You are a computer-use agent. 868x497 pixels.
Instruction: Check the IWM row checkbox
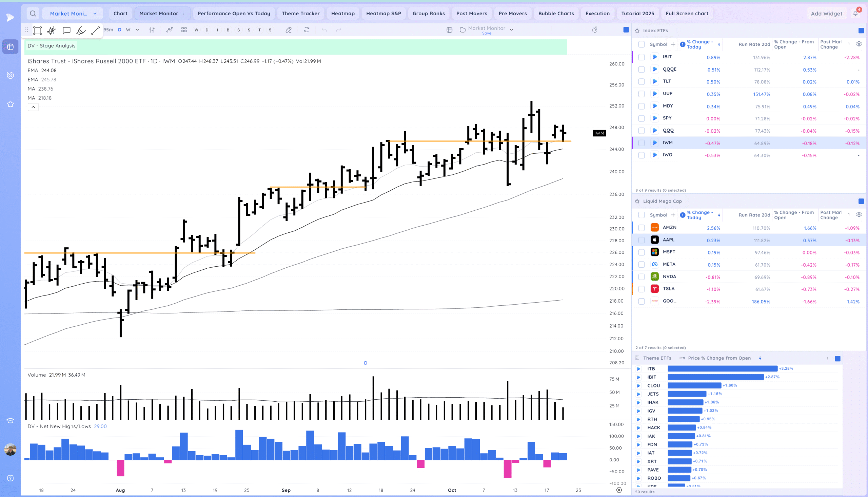pos(642,143)
